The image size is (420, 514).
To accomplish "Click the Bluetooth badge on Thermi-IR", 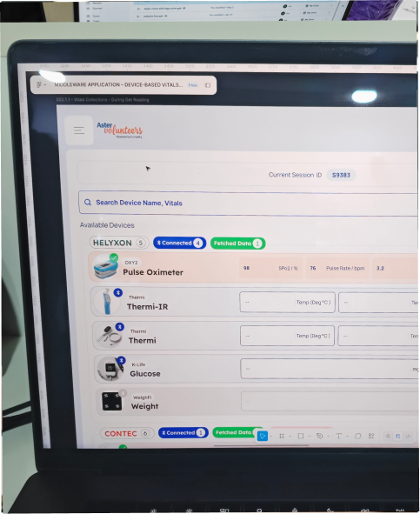I will tap(118, 292).
